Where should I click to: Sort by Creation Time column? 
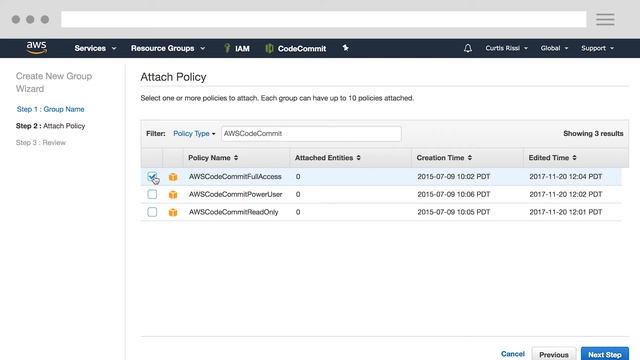pyautogui.click(x=444, y=158)
